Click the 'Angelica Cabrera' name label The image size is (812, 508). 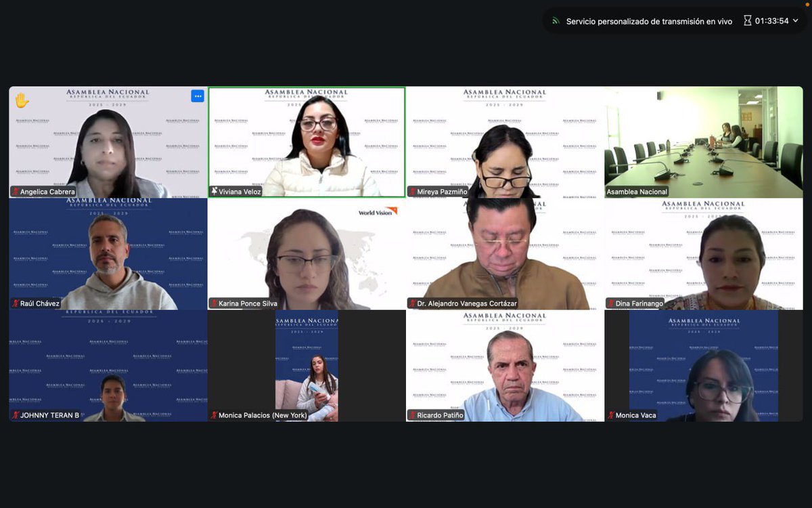tap(47, 192)
